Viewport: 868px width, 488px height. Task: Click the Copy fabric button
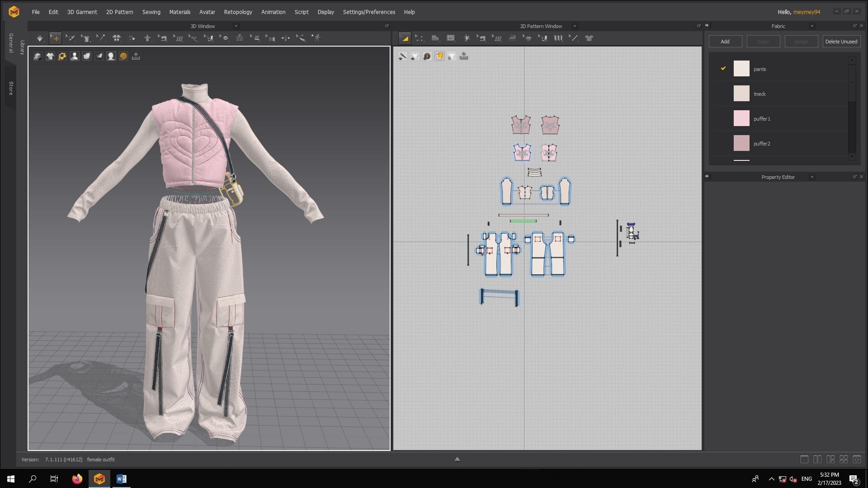pyautogui.click(x=763, y=42)
